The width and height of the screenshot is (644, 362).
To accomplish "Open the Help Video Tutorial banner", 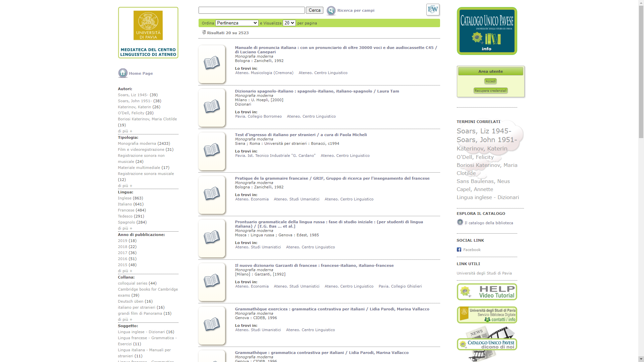I will click(x=487, y=292).
